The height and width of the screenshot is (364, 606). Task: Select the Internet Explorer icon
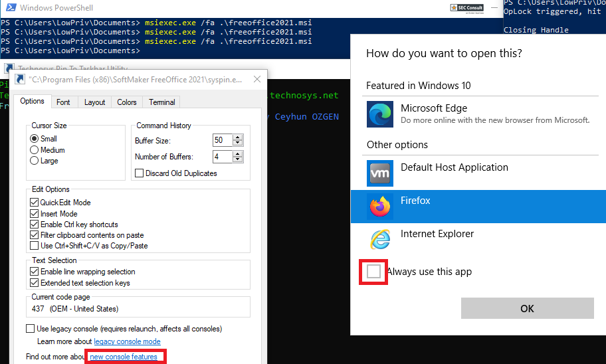click(x=380, y=240)
